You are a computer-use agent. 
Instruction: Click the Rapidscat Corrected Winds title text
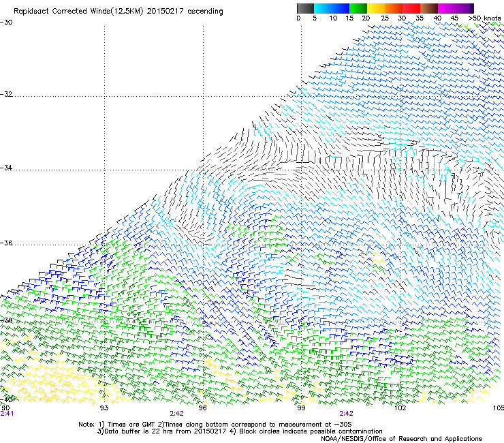(x=119, y=12)
